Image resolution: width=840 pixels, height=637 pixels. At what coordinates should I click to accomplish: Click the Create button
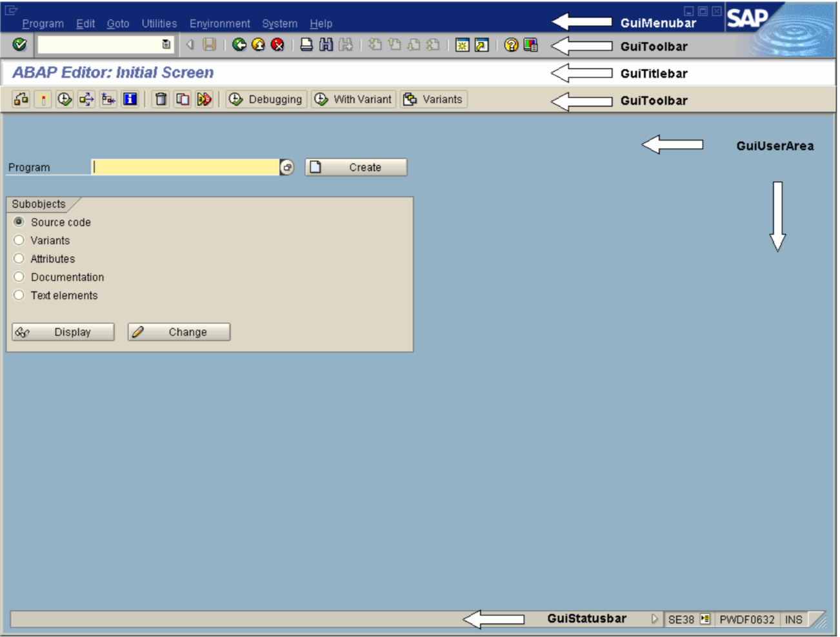[x=355, y=168]
